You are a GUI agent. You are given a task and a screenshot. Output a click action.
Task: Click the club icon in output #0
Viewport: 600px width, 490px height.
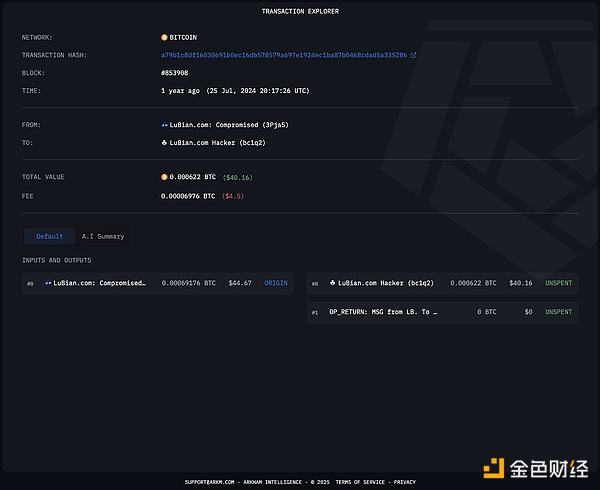(333, 283)
